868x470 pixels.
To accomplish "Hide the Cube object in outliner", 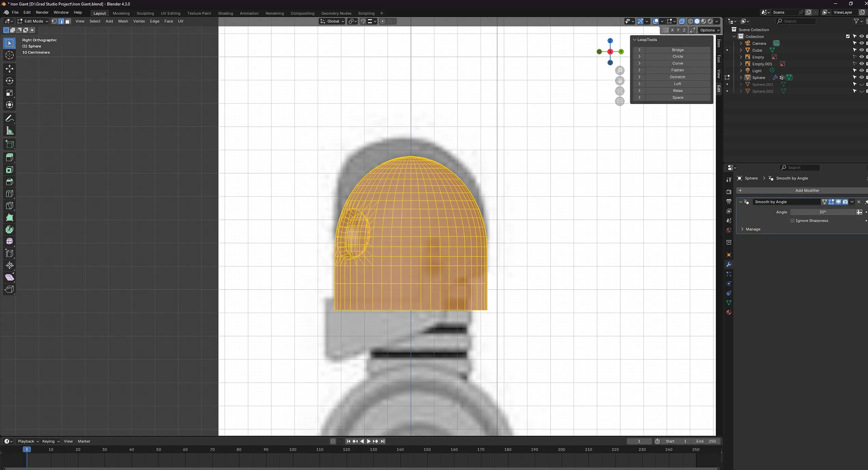I will (x=861, y=50).
